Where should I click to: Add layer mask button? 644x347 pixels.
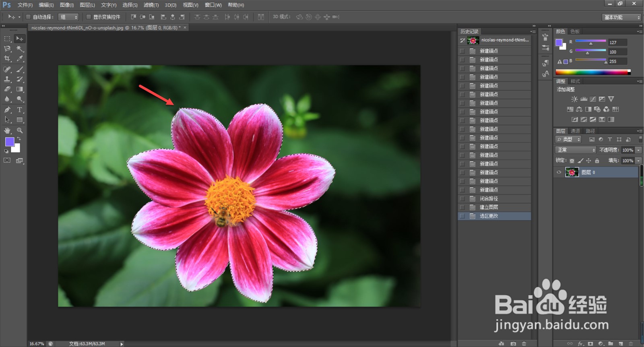590,344
